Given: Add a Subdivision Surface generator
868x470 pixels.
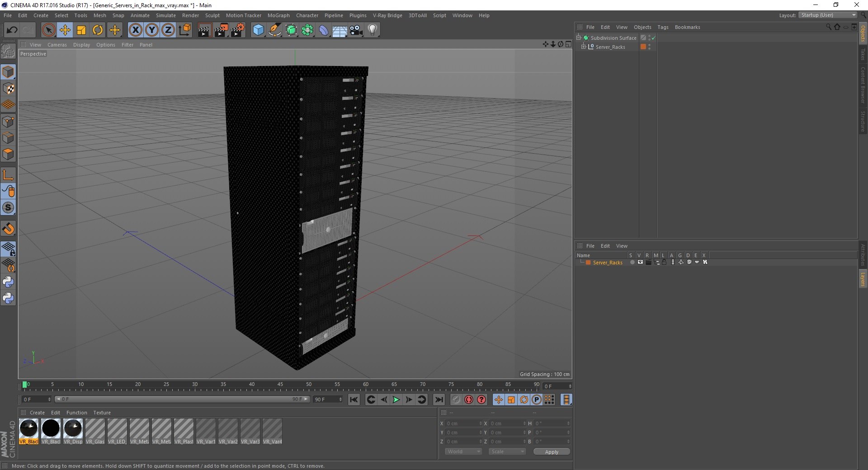Looking at the screenshot, I should [x=291, y=30].
